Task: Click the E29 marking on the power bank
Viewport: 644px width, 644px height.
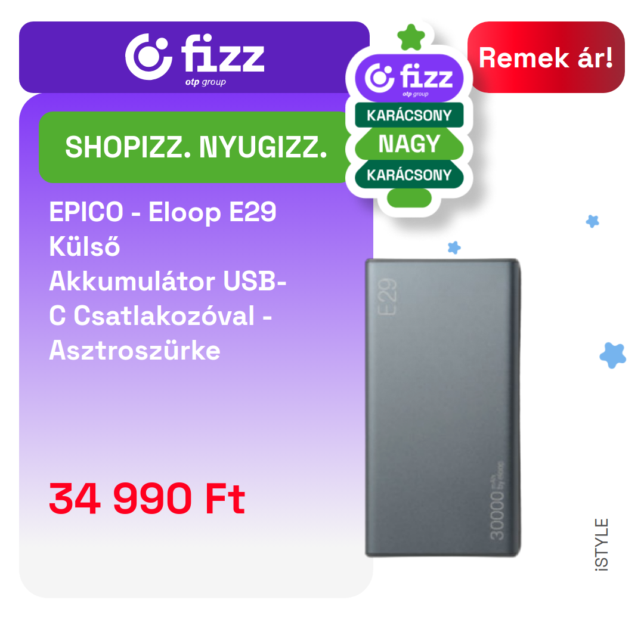Action: pos(388,296)
